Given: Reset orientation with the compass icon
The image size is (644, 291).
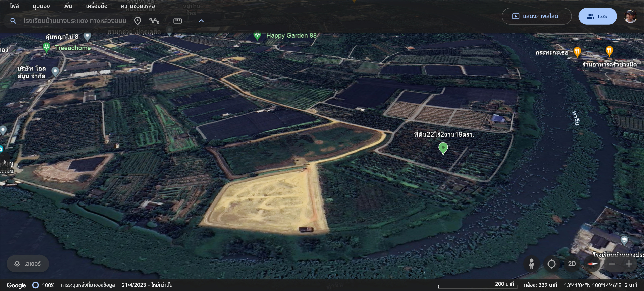Looking at the screenshot, I should (x=592, y=264).
